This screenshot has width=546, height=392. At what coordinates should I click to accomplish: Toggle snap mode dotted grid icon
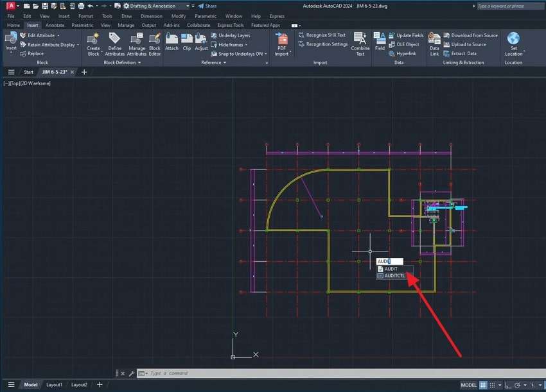493,385
